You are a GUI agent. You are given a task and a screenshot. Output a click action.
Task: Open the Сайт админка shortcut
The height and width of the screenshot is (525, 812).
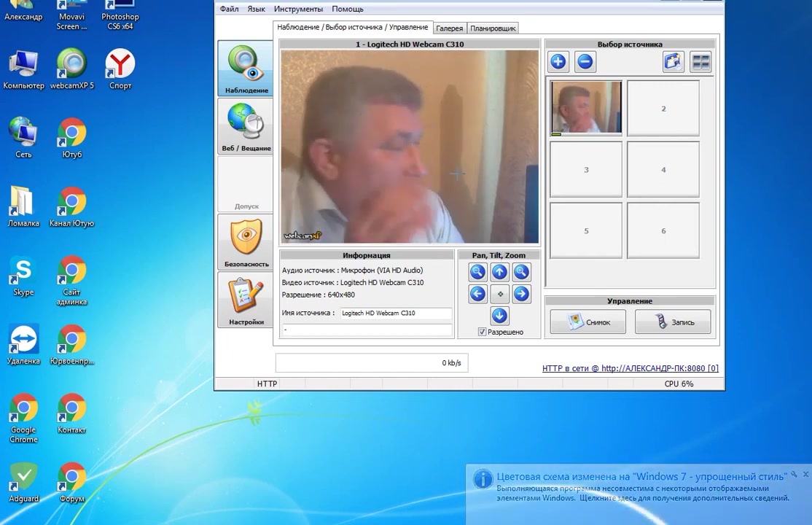click(72, 281)
